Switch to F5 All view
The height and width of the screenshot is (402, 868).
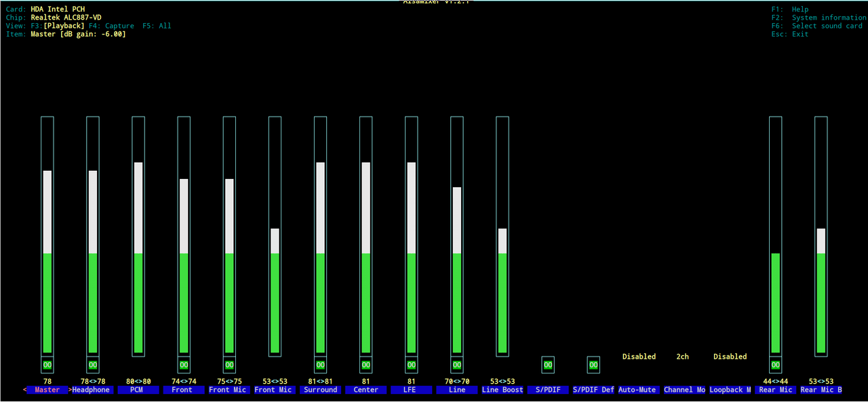[x=157, y=26]
